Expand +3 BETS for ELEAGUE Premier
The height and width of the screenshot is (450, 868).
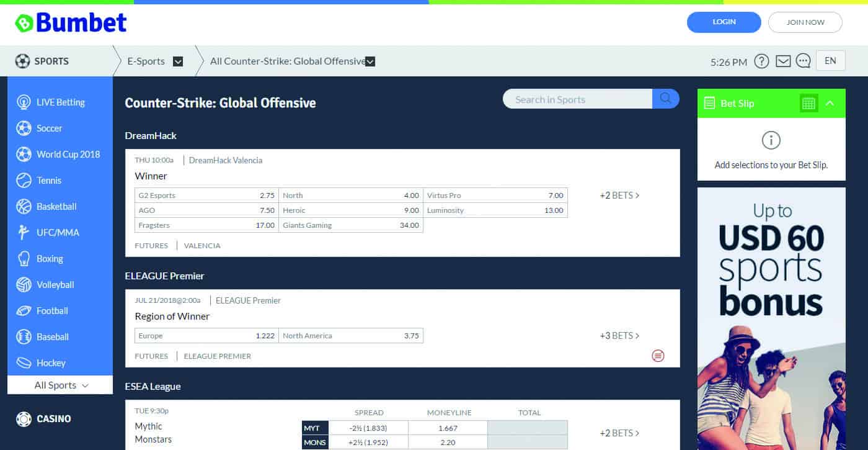point(619,336)
